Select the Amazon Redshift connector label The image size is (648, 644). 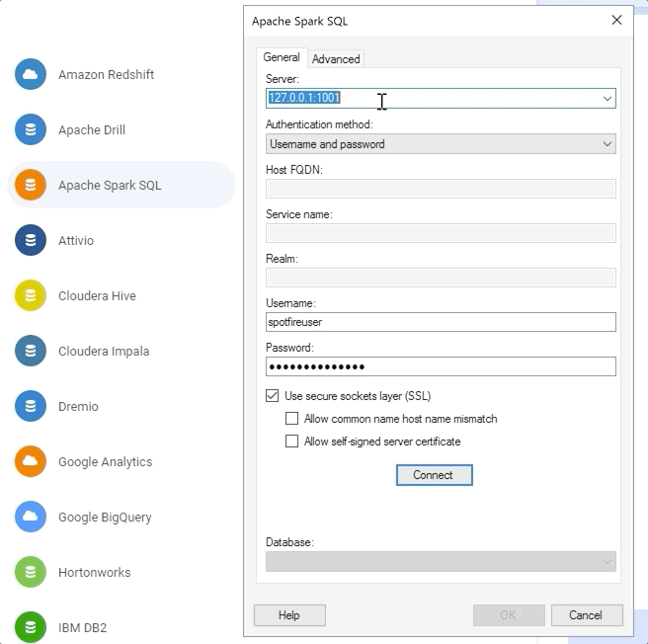click(107, 74)
